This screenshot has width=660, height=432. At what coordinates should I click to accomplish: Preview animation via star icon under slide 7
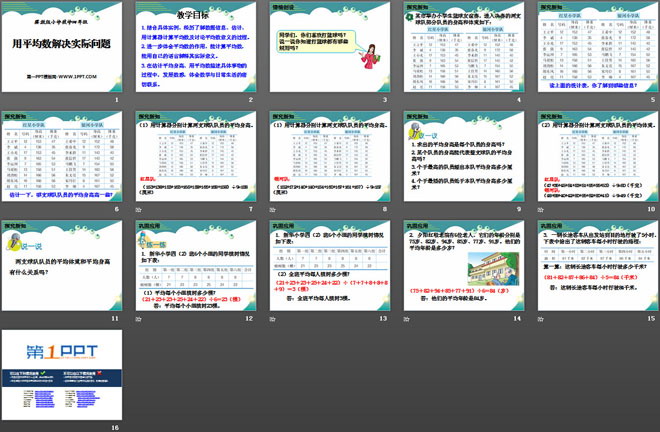point(138,210)
